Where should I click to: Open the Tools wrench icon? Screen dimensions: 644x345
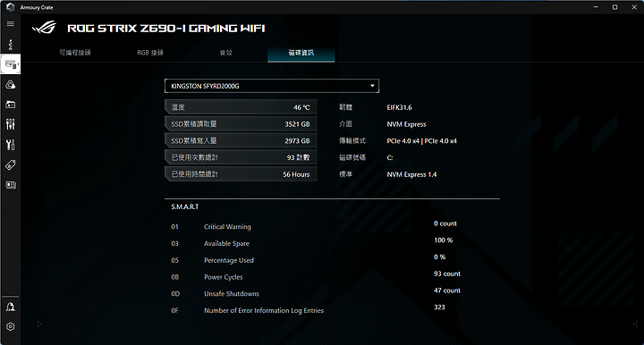tap(10, 145)
